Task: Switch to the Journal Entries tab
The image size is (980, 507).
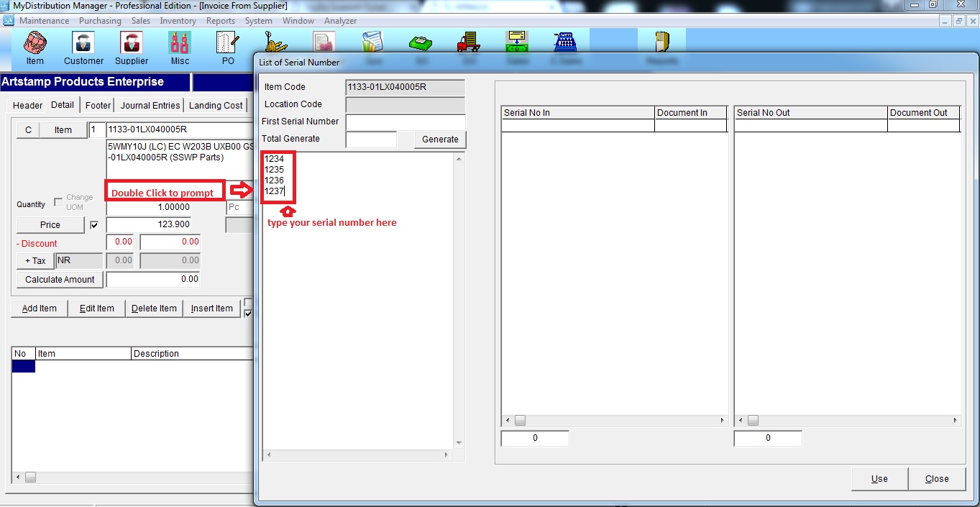Action: pyautogui.click(x=150, y=105)
